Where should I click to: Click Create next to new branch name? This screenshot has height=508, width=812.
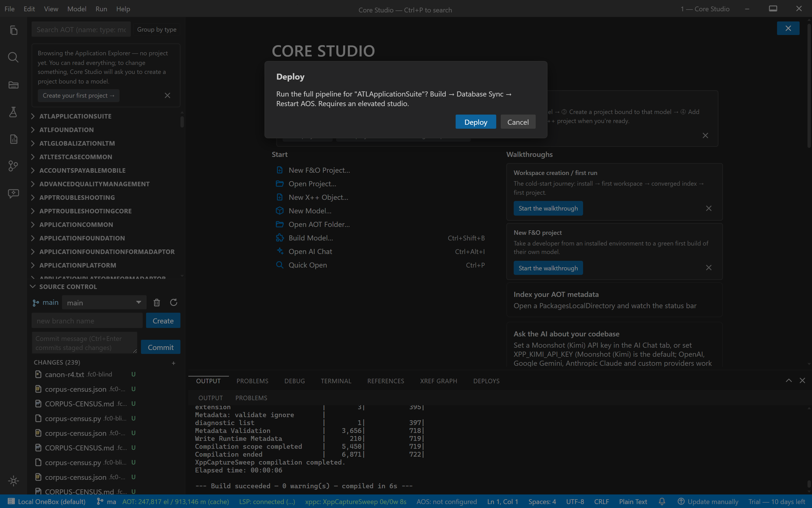click(x=163, y=321)
